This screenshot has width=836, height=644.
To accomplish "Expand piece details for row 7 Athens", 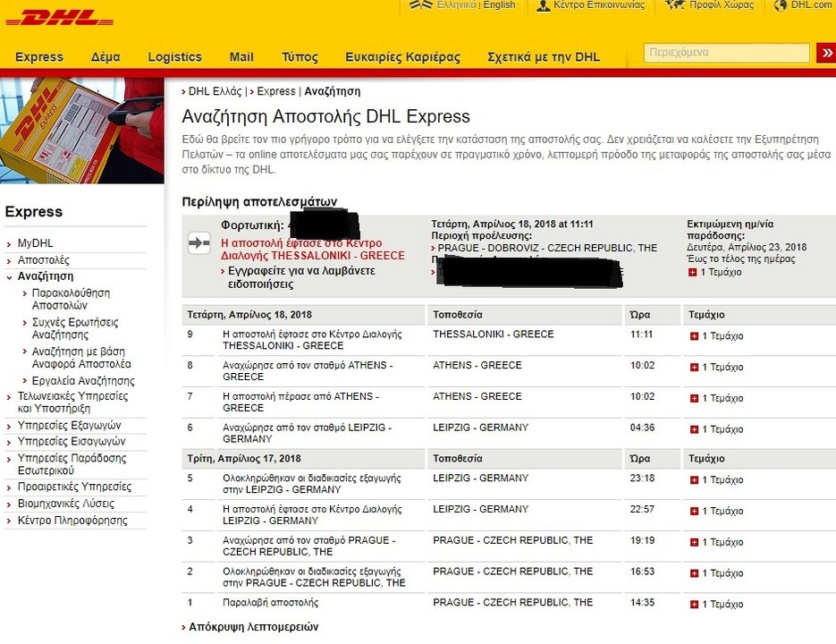I will (694, 398).
